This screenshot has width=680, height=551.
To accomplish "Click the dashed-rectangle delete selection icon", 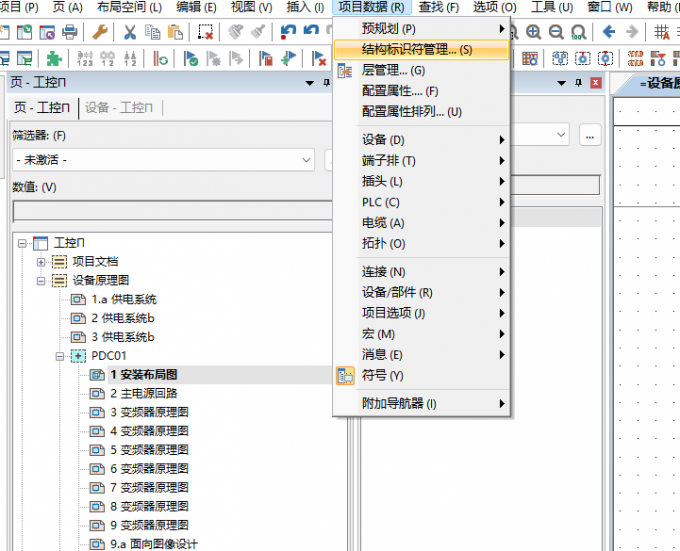I will [x=205, y=32].
